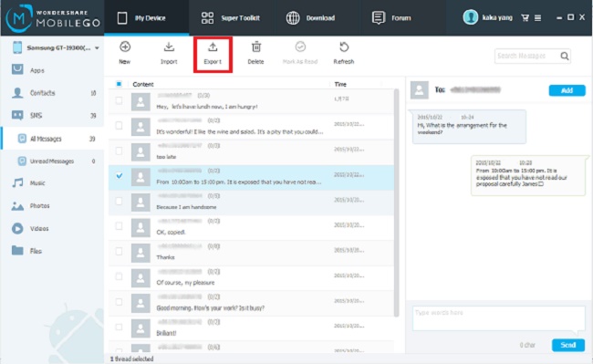This screenshot has height=364, width=593.
Task: Click the 'exposed that you have not read' reply bubble
Action: [x=527, y=176]
